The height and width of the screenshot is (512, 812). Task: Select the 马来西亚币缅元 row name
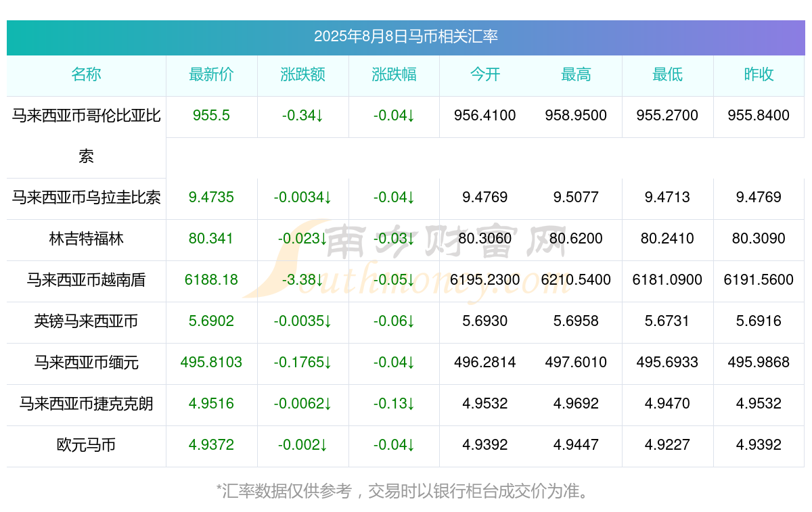87,363
